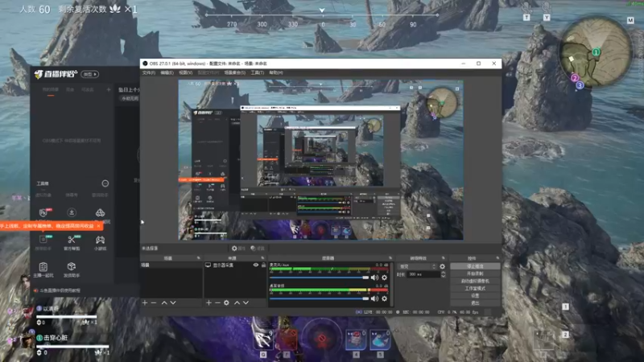Open the 淡出 transition dropdown
This screenshot has width=644, height=362.
pos(418,266)
